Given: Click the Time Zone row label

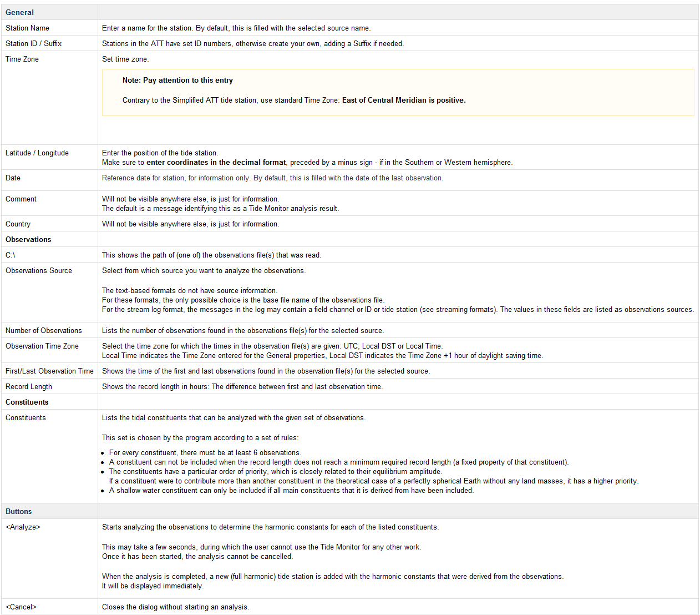Looking at the screenshot, I should [22, 59].
